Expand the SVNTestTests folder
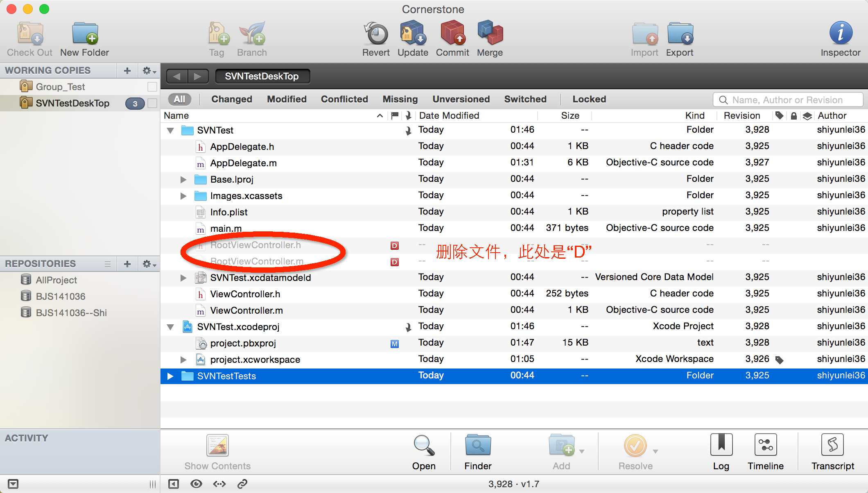The height and width of the screenshot is (493, 868). click(174, 375)
